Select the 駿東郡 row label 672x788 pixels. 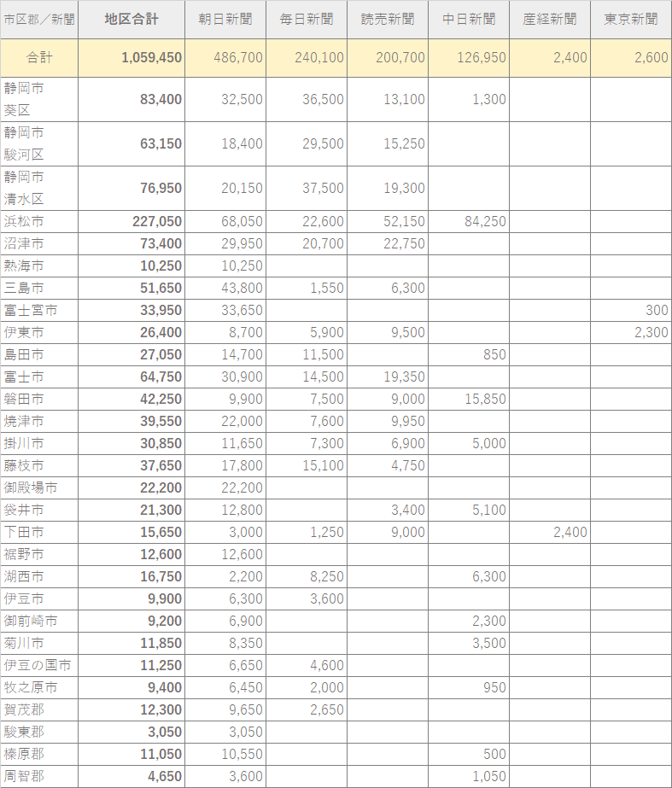pyautogui.click(x=39, y=733)
